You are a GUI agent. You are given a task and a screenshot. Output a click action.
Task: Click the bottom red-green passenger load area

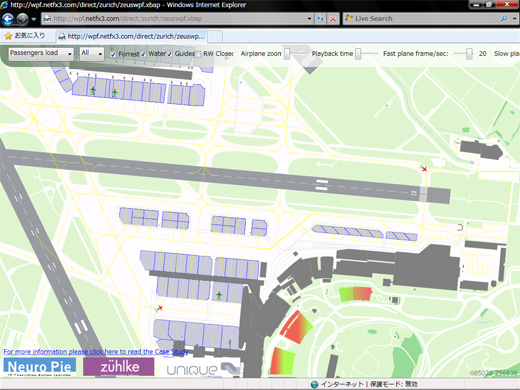tap(282, 361)
